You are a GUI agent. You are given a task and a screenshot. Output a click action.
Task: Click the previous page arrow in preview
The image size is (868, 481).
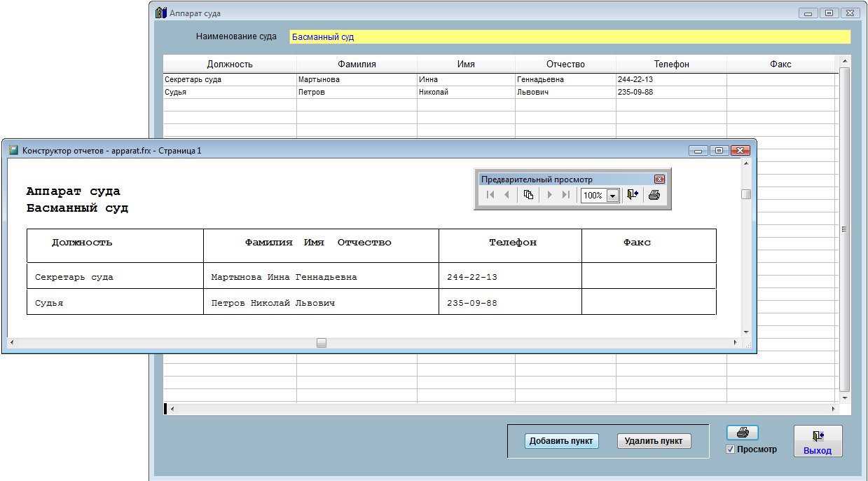[x=507, y=196]
